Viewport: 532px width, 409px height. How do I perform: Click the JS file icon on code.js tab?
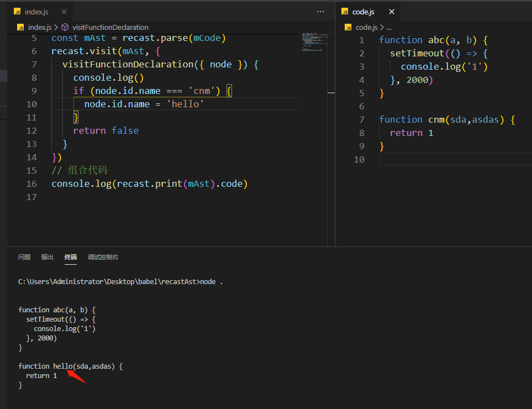(345, 12)
